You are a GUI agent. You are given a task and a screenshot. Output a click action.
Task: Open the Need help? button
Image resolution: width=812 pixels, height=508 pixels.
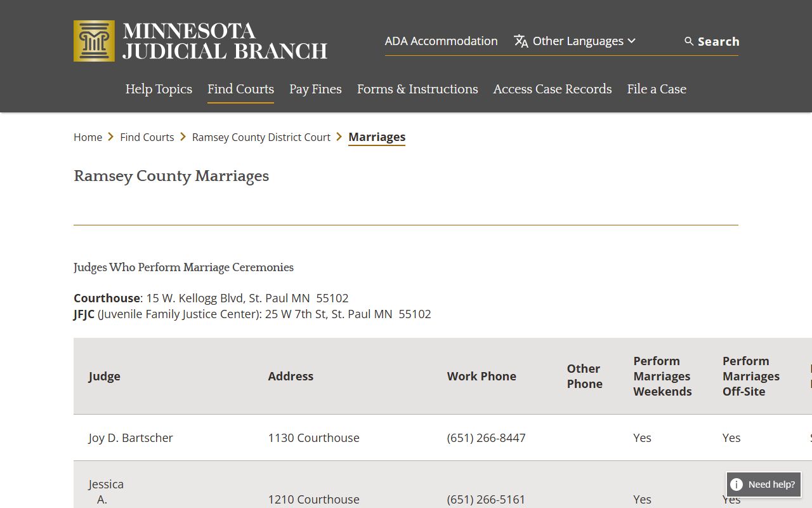tap(764, 485)
